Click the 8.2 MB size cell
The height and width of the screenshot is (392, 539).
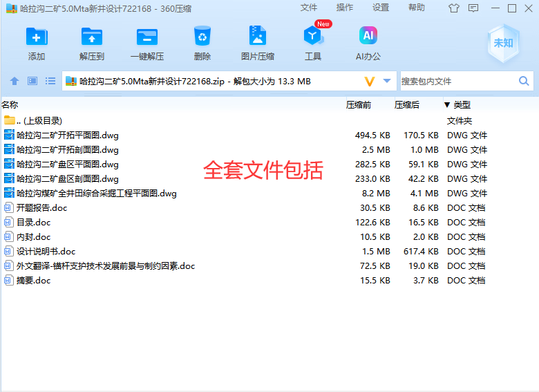click(x=376, y=194)
